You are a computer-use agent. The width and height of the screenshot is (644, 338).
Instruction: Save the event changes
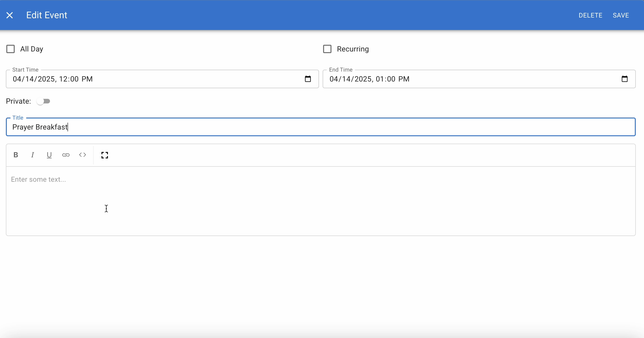pyautogui.click(x=621, y=15)
